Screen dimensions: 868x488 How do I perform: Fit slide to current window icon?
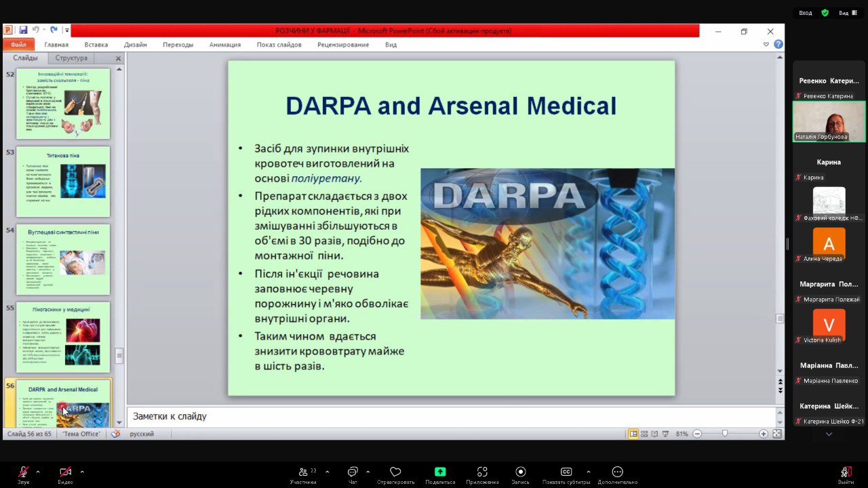(777, 434)
